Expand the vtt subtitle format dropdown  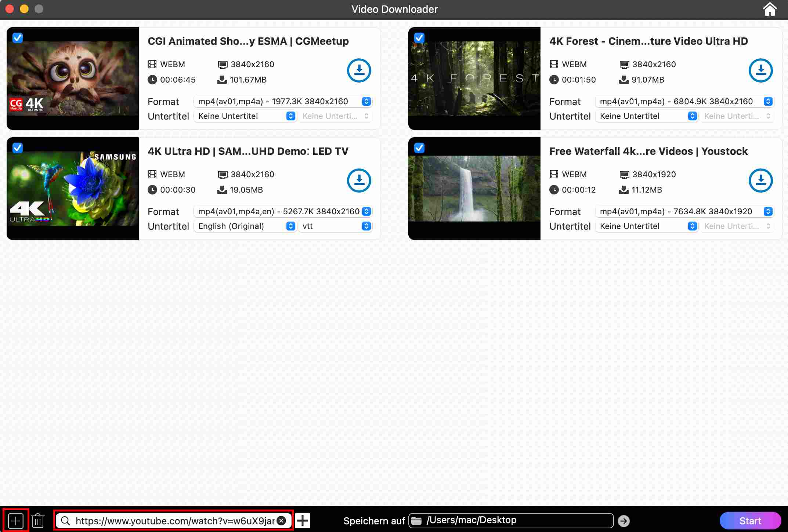[336, 226]
